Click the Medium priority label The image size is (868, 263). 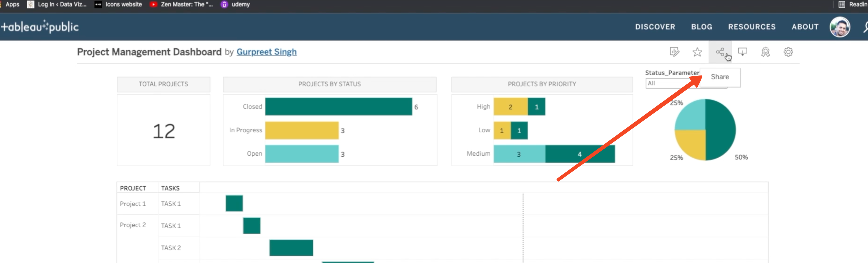point(478,153)
